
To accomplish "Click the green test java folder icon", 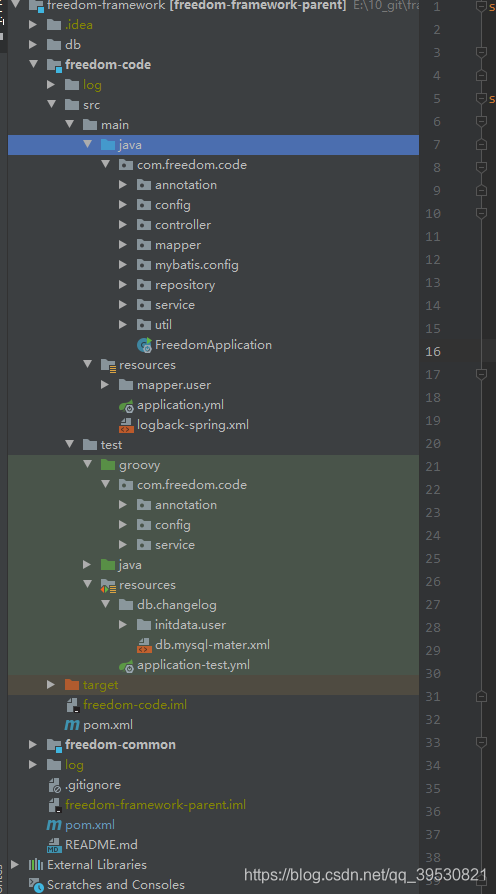I will point(108,565).
